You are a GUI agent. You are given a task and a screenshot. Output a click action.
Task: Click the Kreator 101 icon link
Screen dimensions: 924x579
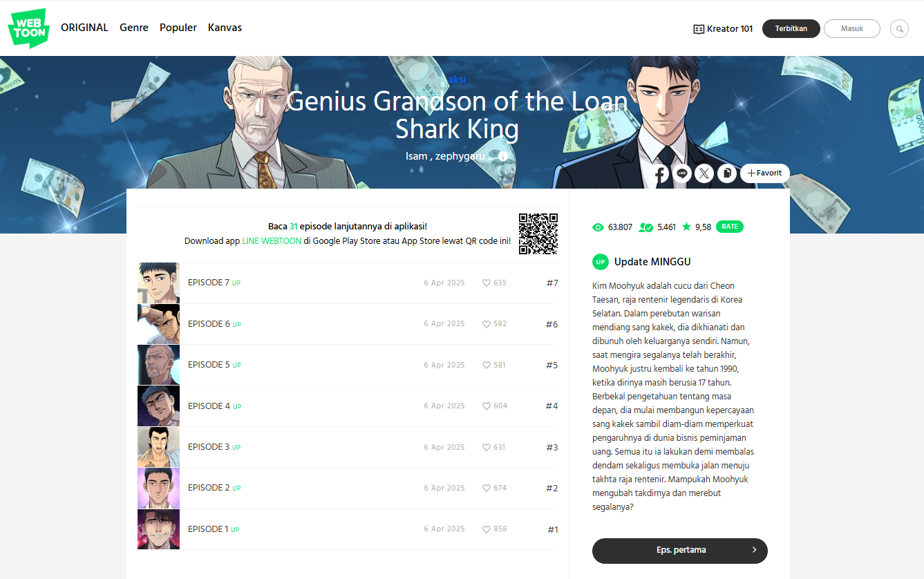click(723, 29)
